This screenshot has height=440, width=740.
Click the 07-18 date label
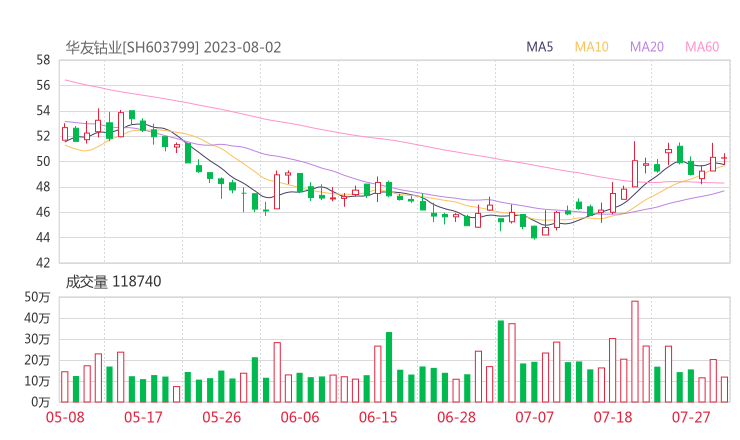613,417
